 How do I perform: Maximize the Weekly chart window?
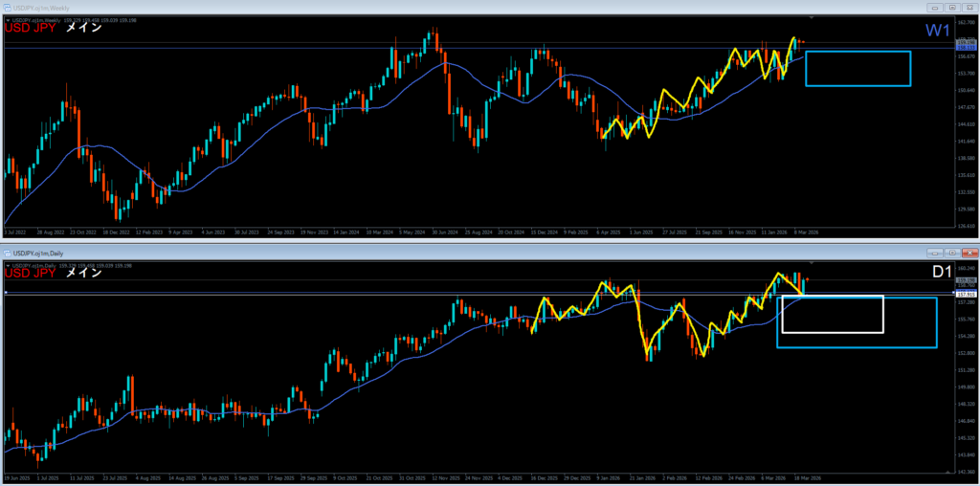953,8
